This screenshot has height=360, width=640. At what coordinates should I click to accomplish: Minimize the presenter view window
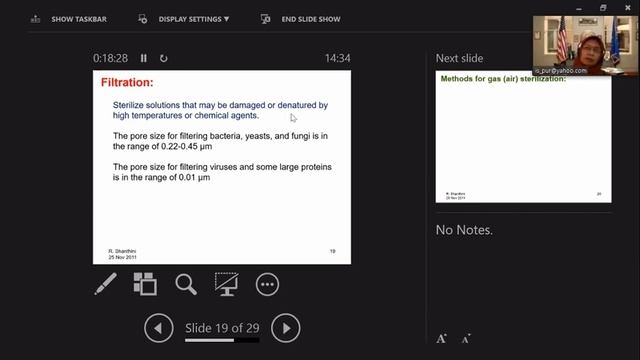point(579,8)
